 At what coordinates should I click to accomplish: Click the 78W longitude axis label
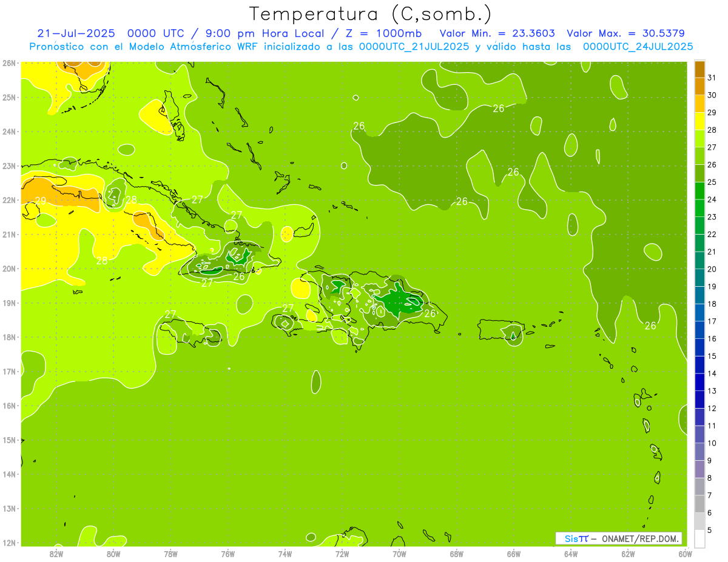pos(170,554)
